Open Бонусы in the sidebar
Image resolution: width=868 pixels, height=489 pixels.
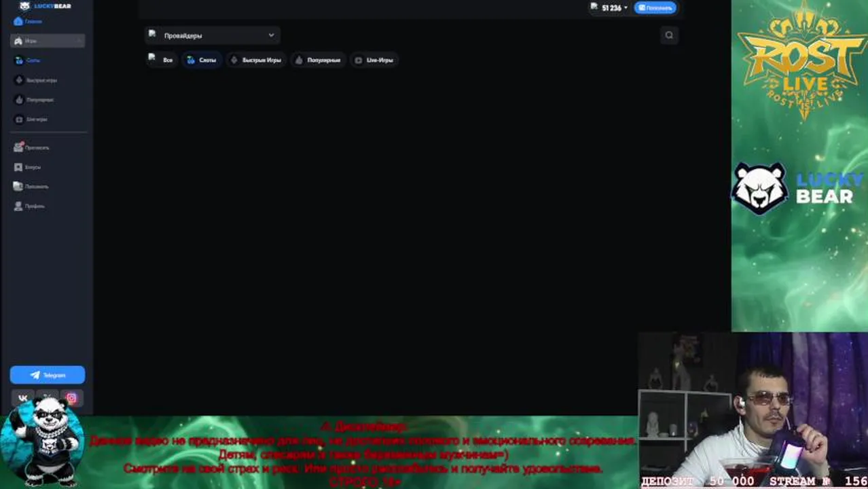point(33,167)
